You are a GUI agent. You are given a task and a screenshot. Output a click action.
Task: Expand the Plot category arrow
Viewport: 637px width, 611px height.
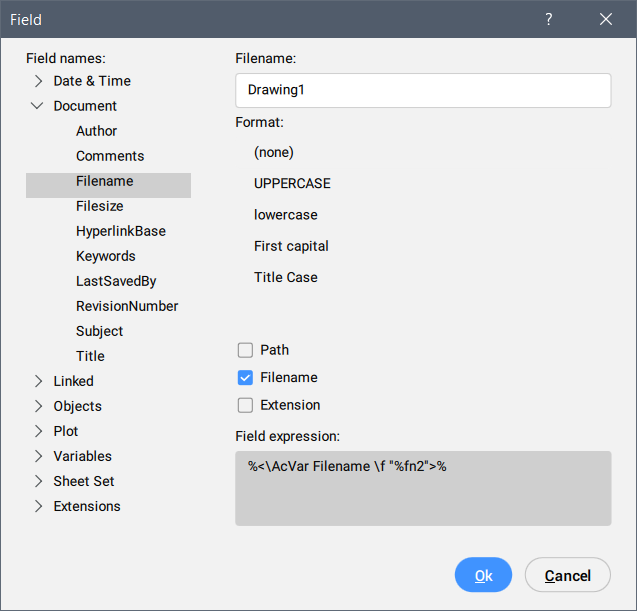38,431
